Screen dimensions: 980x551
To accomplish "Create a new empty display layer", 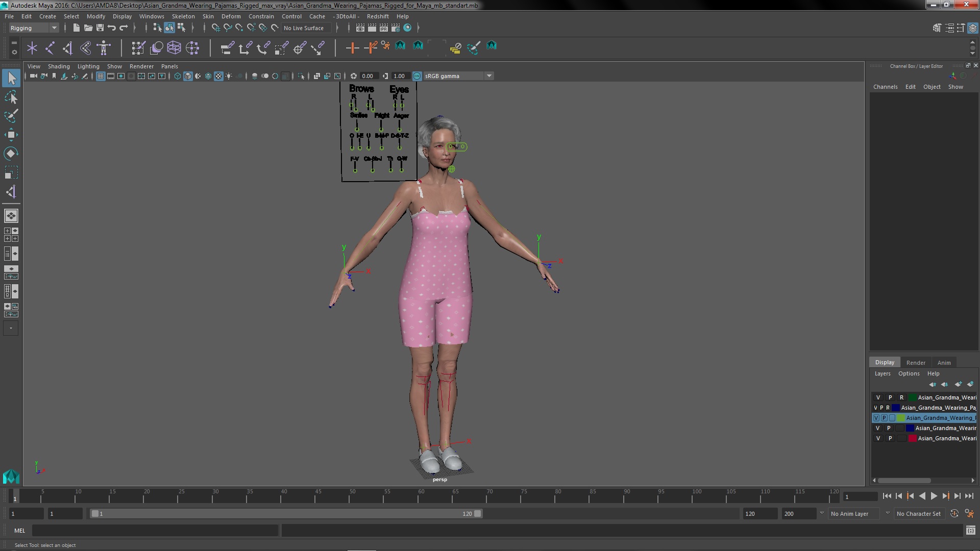I will [958, 384].
